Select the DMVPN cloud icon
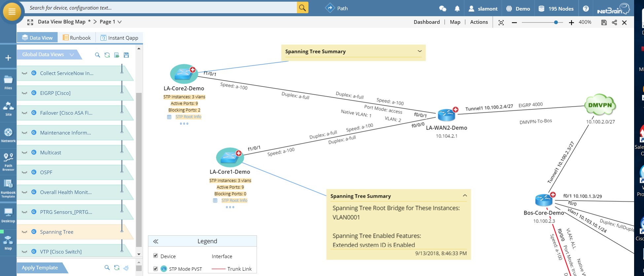The image size is (644, 276). (x=600, y=105)
